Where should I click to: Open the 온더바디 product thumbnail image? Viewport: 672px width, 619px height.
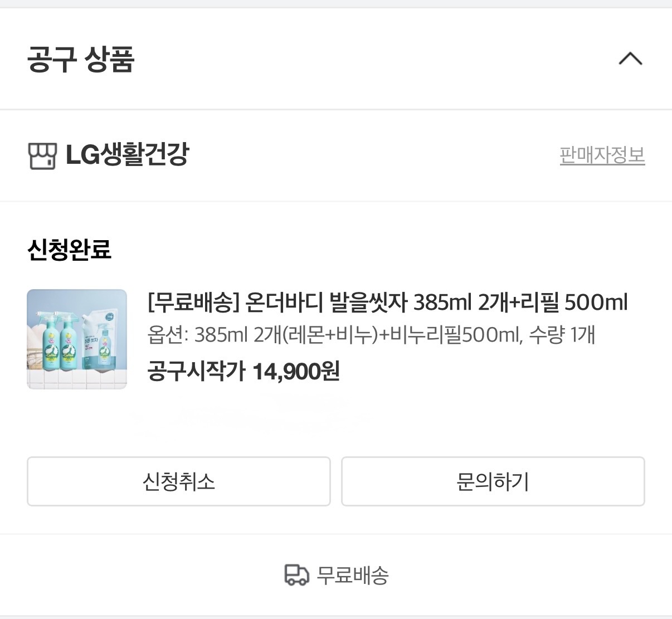coord(77,339)
